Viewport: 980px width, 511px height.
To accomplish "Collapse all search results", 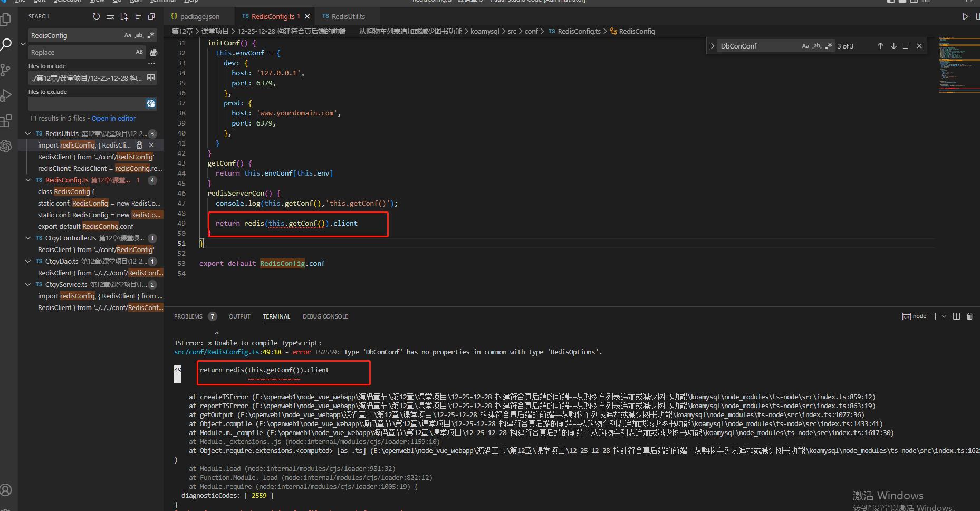I will pyautogui.click(x=151, y=16).
